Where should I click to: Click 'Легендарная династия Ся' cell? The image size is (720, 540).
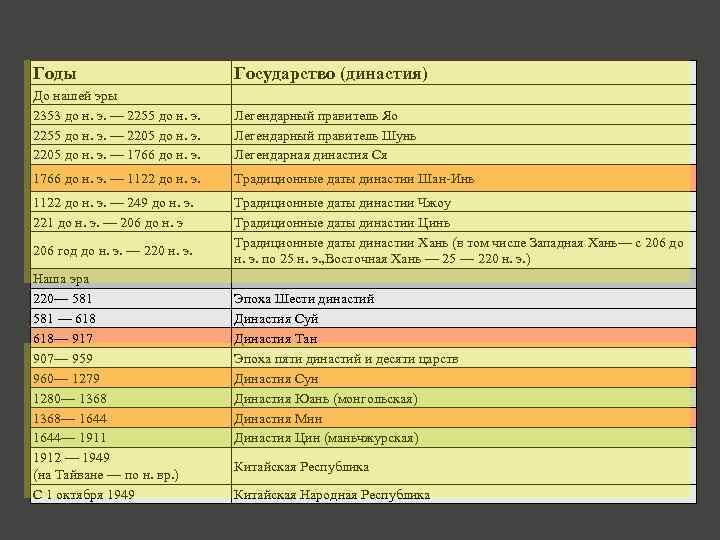(x=464, y=155)
